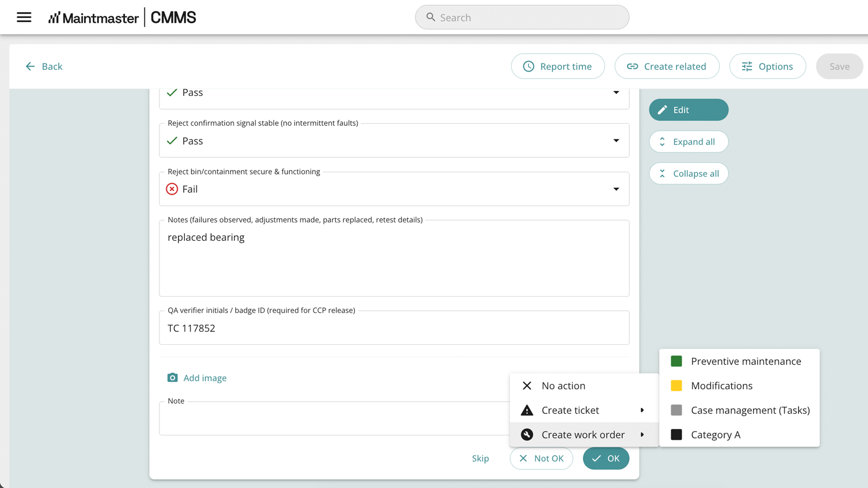Click the search magnifier icon
Image resolution: width=868 pixels, height=488 pixels.
(x=431, y=17)
